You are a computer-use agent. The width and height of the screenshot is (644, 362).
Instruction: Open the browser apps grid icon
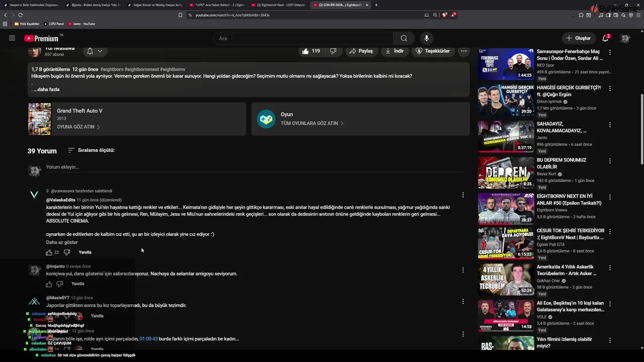click(x=5, y=24)
